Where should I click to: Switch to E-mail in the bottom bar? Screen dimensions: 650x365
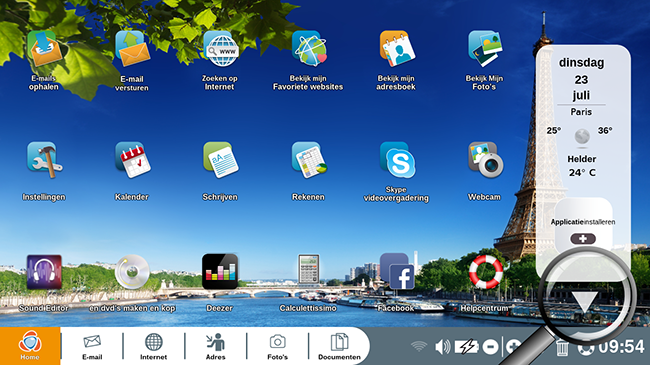coord(92,347)
